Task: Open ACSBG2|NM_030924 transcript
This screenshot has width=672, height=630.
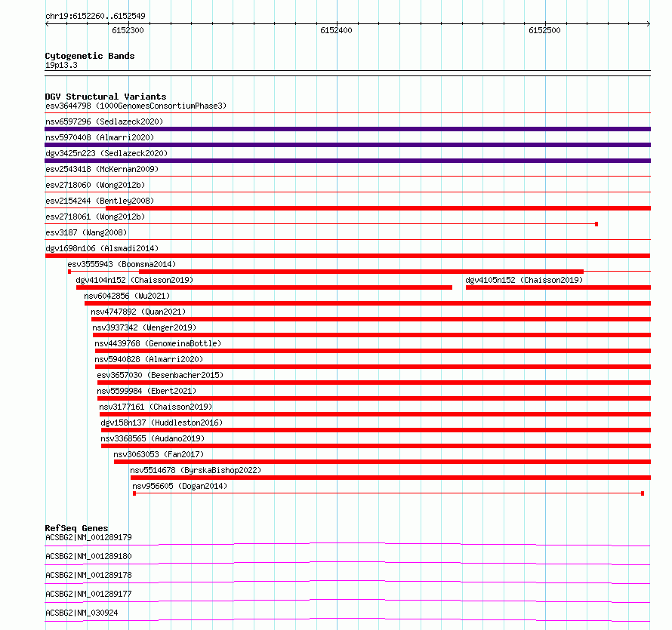Action: pos(82,613)
